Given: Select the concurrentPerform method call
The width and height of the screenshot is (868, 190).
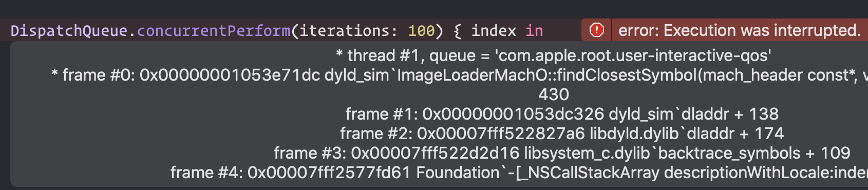Looking at the screenshot, I should coord(213,31).
